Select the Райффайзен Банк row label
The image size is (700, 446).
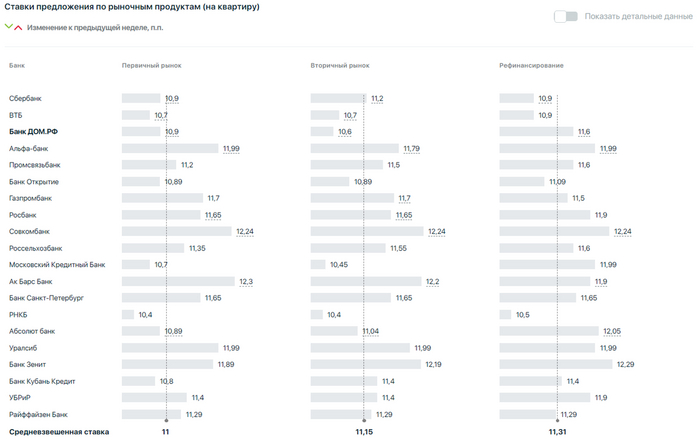click(x=38, y=414)
